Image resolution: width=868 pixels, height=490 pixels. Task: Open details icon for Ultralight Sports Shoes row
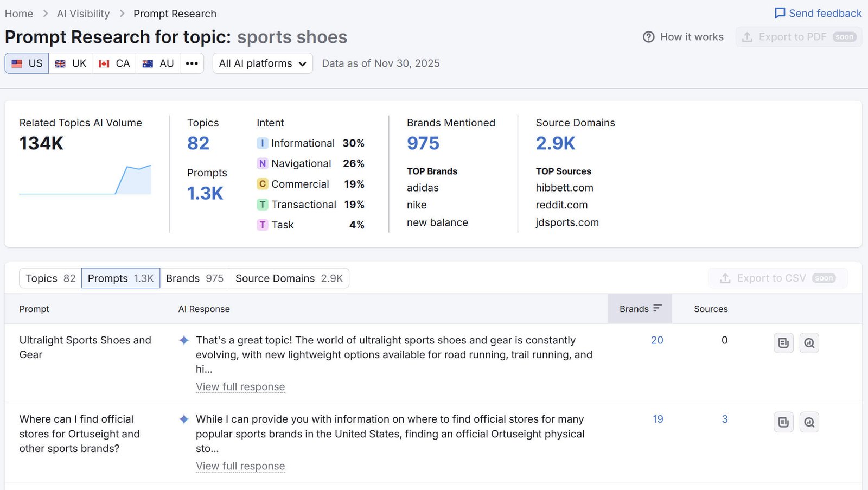click(783, 343)
